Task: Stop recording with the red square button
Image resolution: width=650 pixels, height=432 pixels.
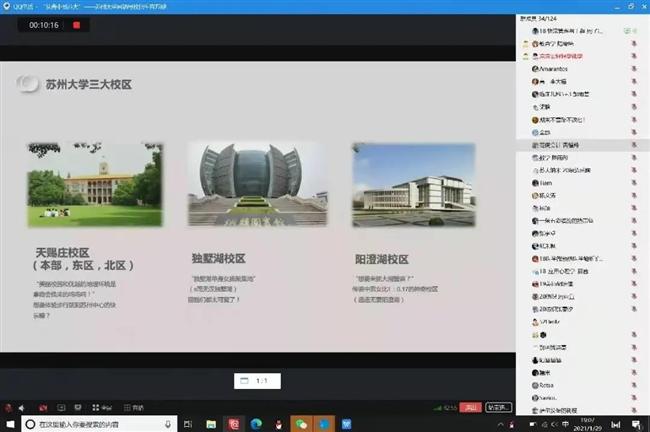Action: [76, 25]
